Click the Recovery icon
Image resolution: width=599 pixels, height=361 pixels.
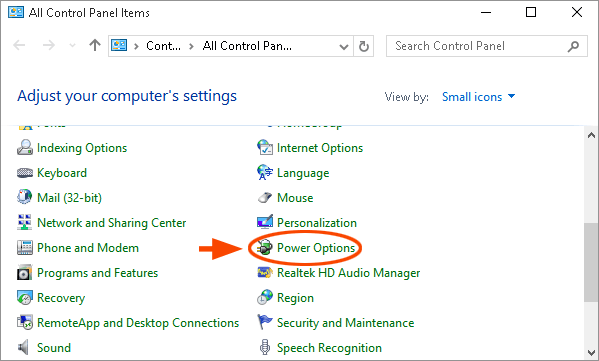coord(25,298)
